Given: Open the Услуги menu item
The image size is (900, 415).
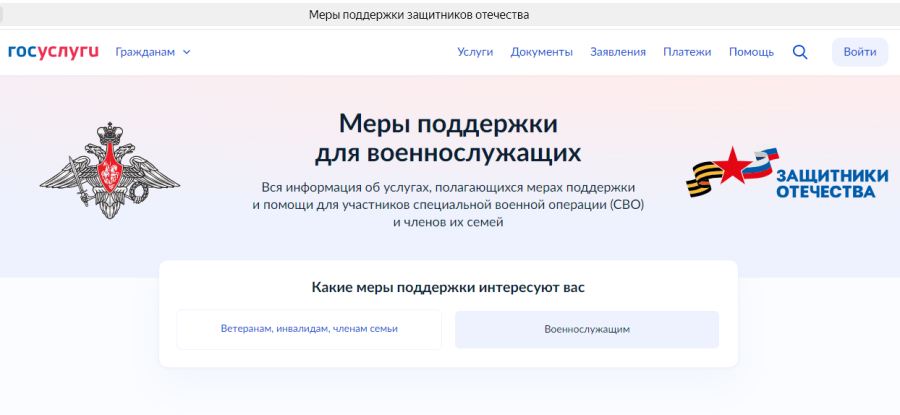Looking at the screenshot, I should (x=475, y=52).
